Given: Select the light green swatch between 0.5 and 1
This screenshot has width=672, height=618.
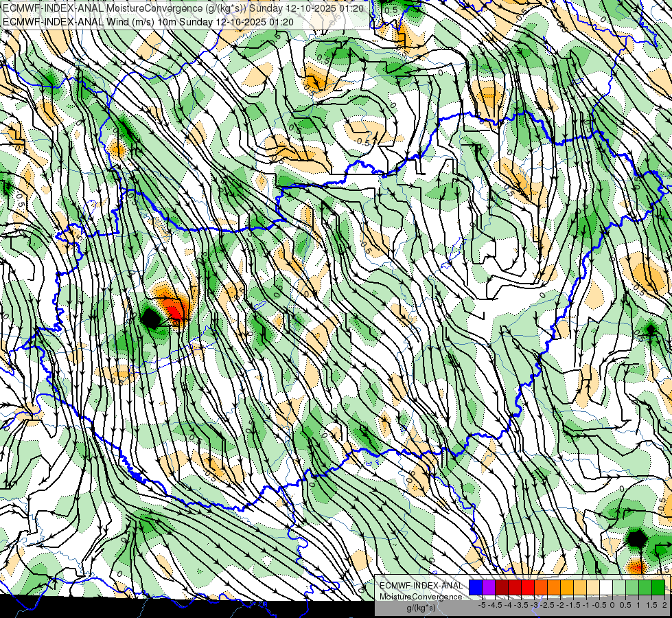Looking at the screenshot, I should pyautogui.click(x=632, y=588).
